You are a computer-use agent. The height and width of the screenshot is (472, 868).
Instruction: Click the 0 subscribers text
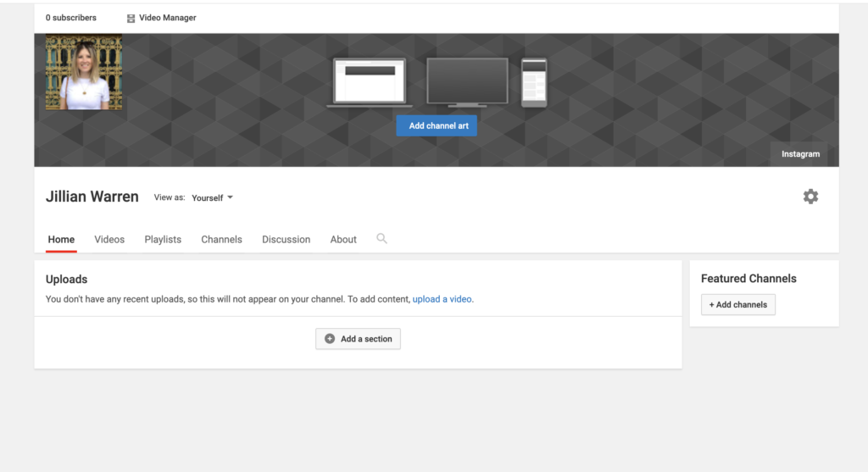pyautogui.click(x=71, y=18)
